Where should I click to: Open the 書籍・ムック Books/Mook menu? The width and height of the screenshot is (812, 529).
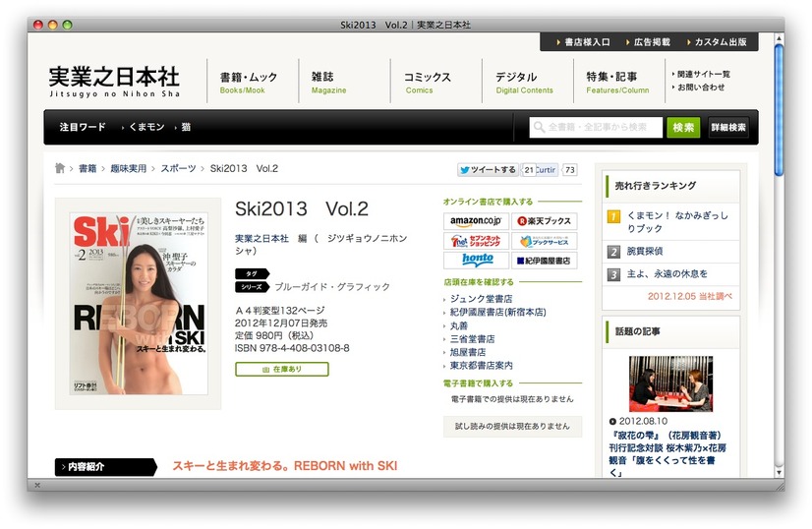click(249, 83)
